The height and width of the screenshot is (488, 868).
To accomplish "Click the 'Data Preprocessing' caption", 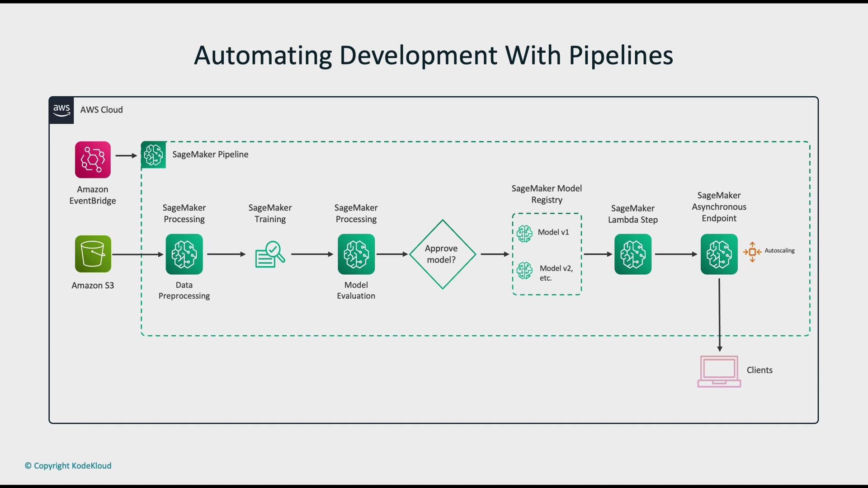I will pyautogui.click(x=184, y=291).
